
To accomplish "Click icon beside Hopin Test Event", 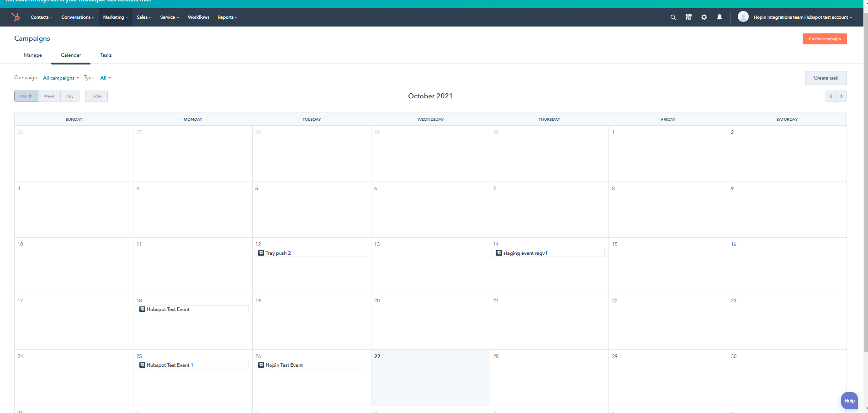I will tap(261, 365).
